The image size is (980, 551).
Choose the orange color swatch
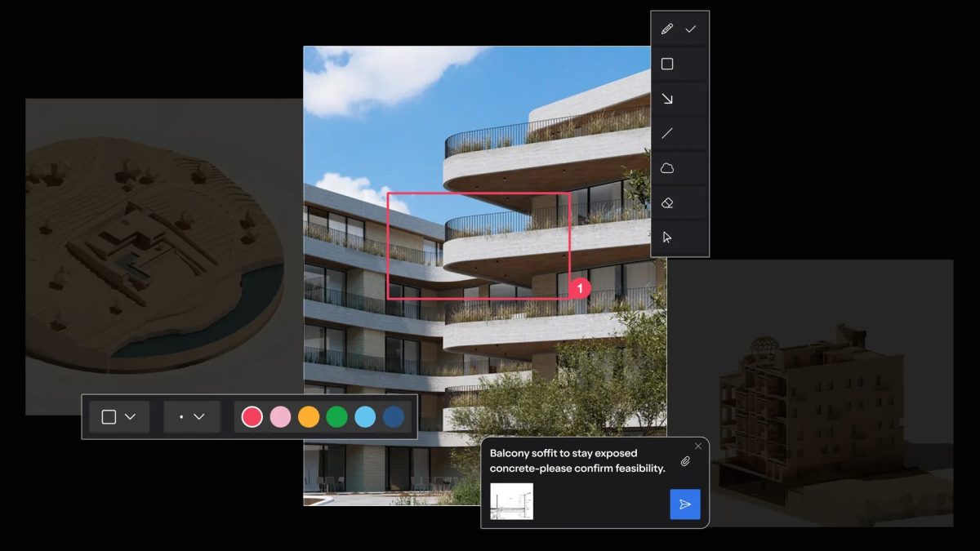pos(309,417)
